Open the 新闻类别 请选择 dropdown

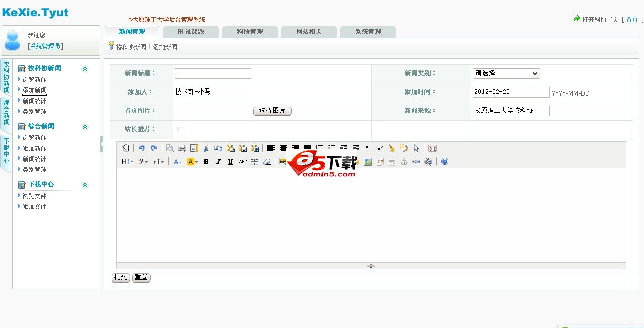click(506, 73)
